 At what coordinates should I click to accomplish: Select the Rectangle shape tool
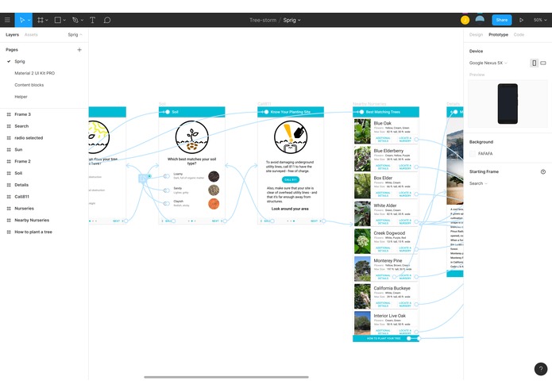tap(58, 20)
